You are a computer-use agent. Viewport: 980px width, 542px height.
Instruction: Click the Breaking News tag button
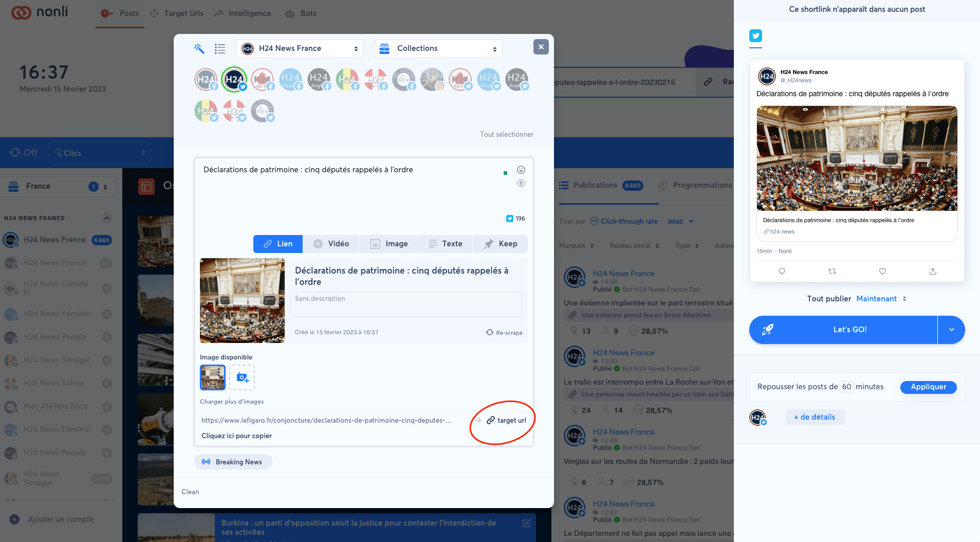pos(233,462)
